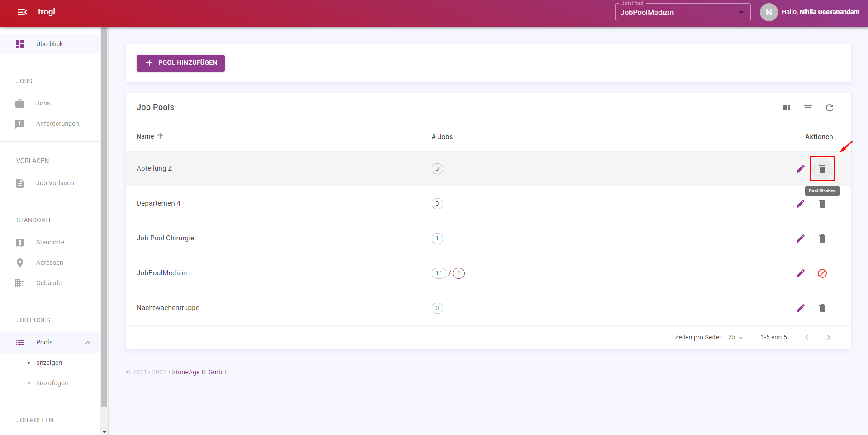
Task: Open the rows per page dropdown showing 25
Action: coord(735,337)
